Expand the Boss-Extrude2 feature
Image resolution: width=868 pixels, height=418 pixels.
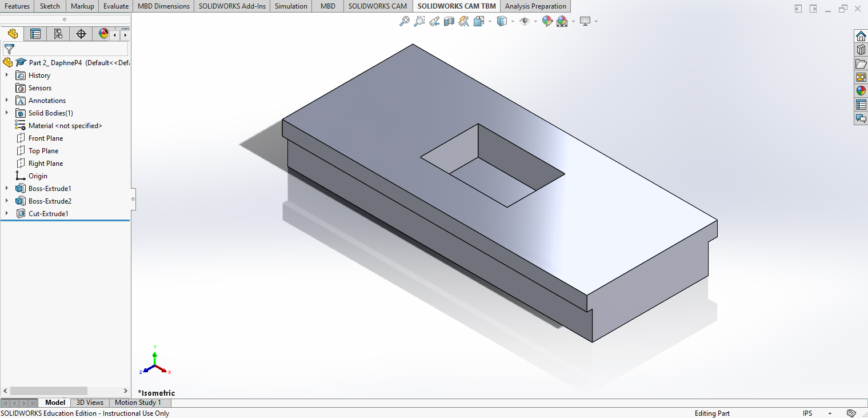7,201
